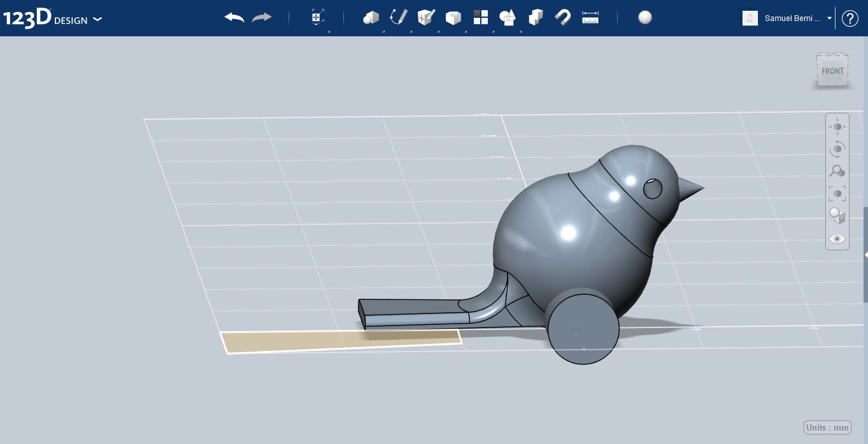This screenshot has width=868, height=444.
Task: Expand the collapsed right side panel arrow
Action: (x=865, y=255)
